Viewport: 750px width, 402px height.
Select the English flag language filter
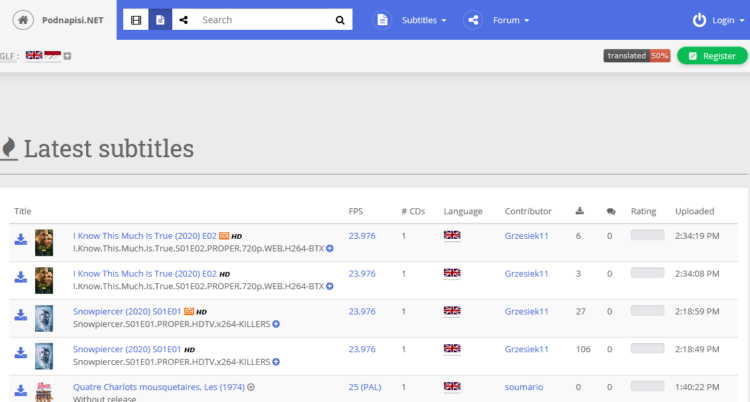point(34,56)
